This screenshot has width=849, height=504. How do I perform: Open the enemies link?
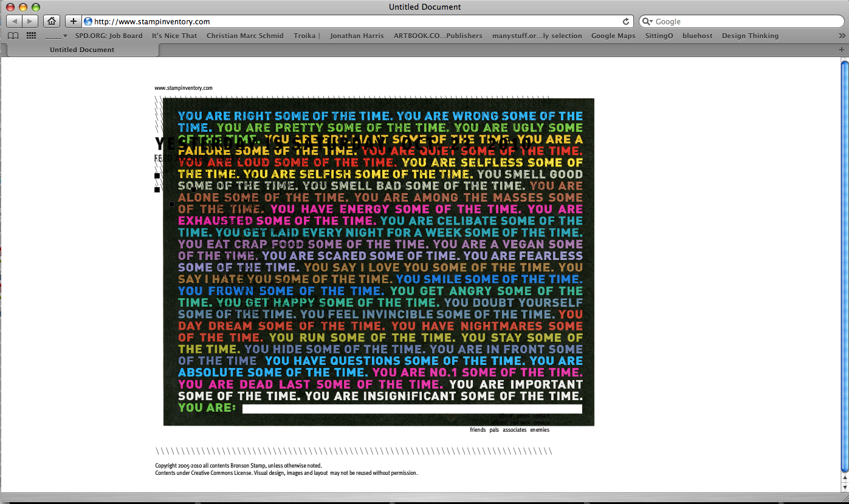click(540, 430)
